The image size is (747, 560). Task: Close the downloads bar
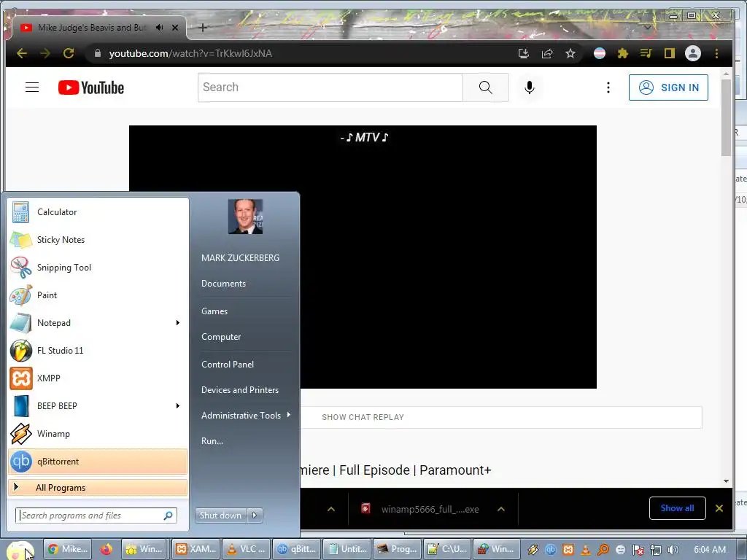click(x=719, y=508)
